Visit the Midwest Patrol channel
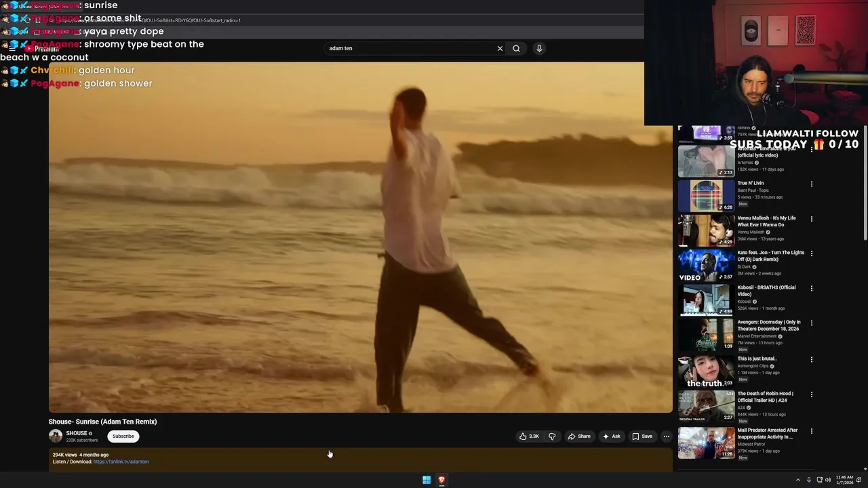This screenshot has width=868, height=488. (x=751, y=444)
